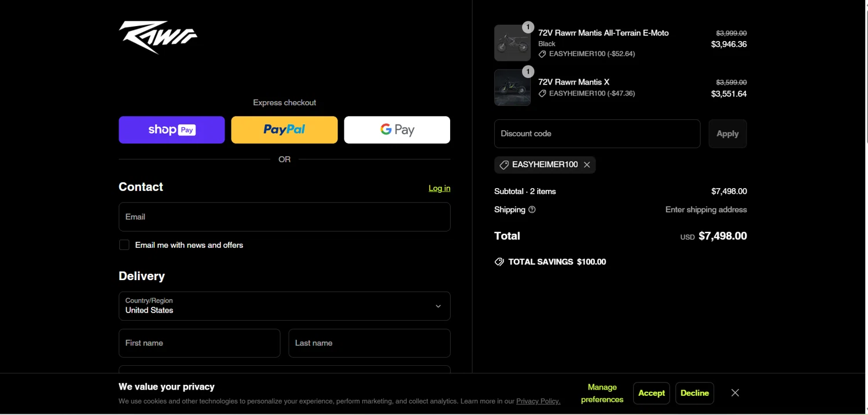868x415 pixels.
Task: Focus the Email input field
Action: [x=284, y=217]
